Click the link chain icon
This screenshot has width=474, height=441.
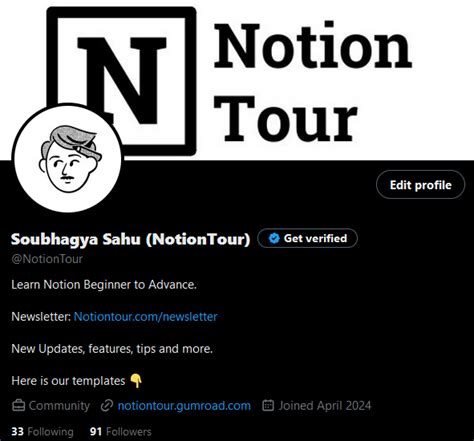tap(107, 406)
